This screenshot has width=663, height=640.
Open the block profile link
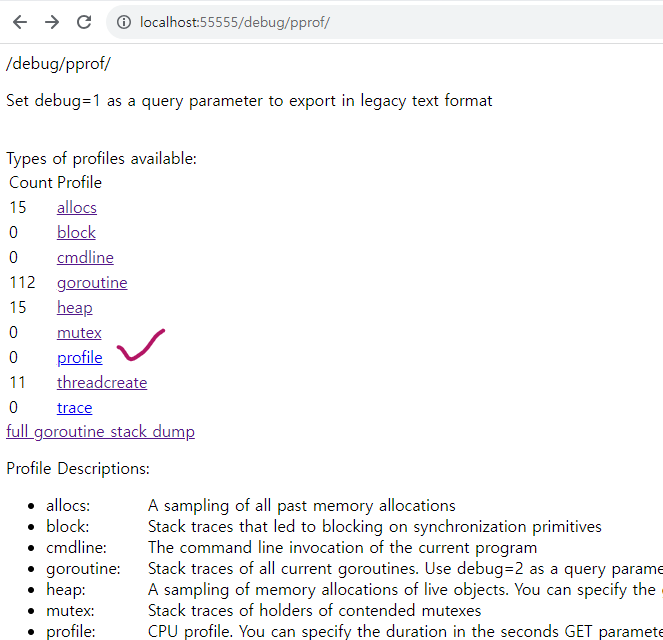coord(76,233)
